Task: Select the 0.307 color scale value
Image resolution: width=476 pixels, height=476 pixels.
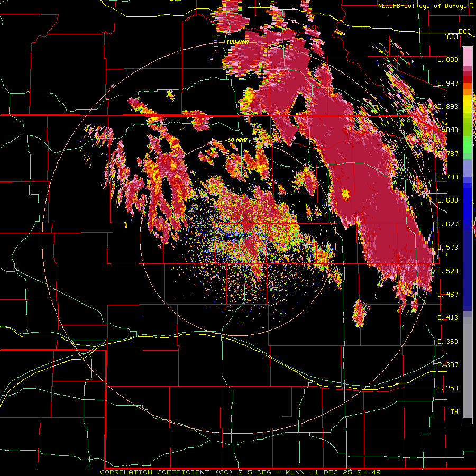Action: pyautogui.click(x=448, y=364)
